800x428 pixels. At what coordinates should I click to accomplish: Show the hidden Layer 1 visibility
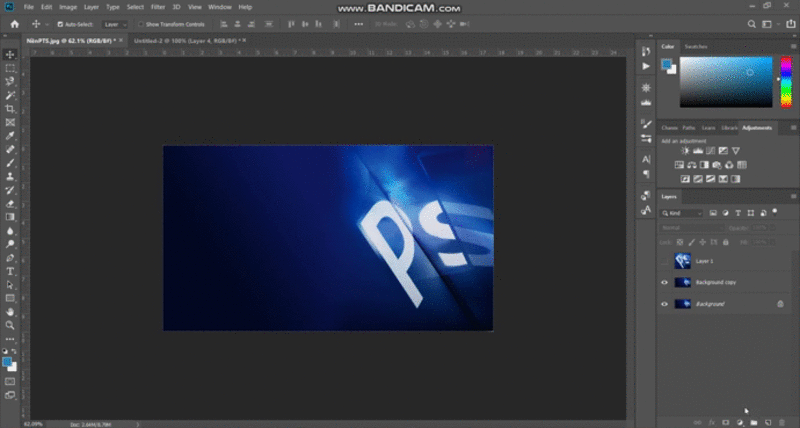pyautogui.click(x=665, y=261)
